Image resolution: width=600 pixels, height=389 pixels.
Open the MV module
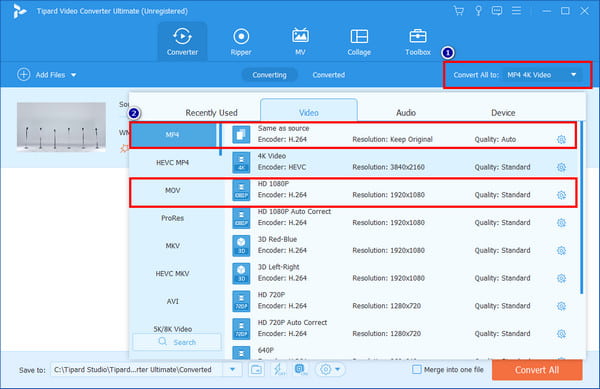[x=300, y=42]
